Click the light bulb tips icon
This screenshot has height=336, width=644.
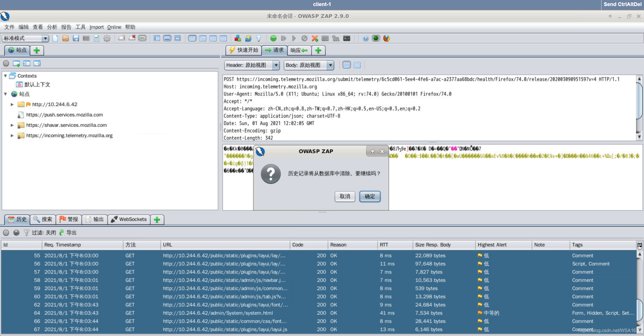259,38
